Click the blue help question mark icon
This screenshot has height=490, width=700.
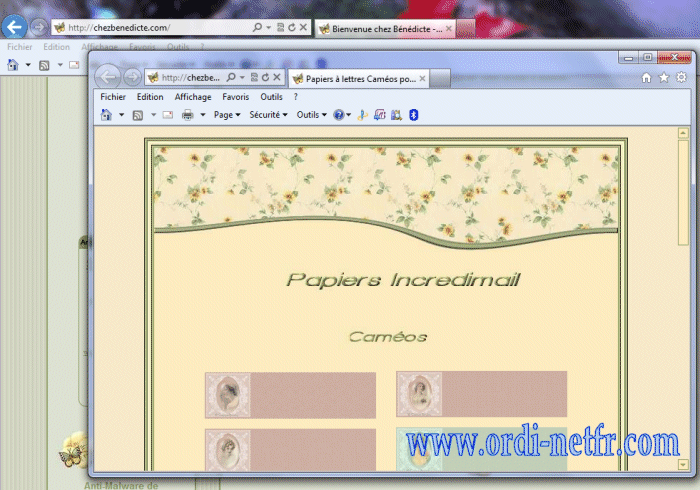click(339, 115)
